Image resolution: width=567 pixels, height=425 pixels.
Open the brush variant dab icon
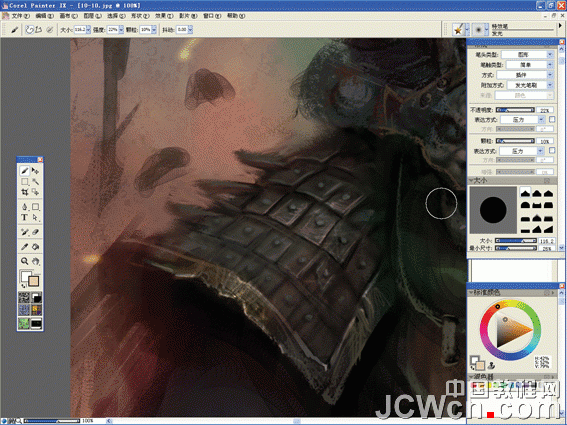point(478,29)
